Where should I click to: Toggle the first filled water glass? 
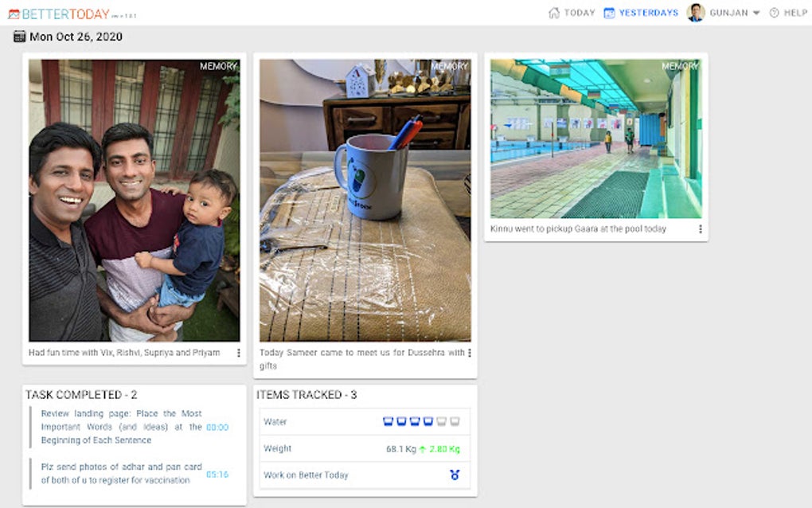click(x=388, y=421)
